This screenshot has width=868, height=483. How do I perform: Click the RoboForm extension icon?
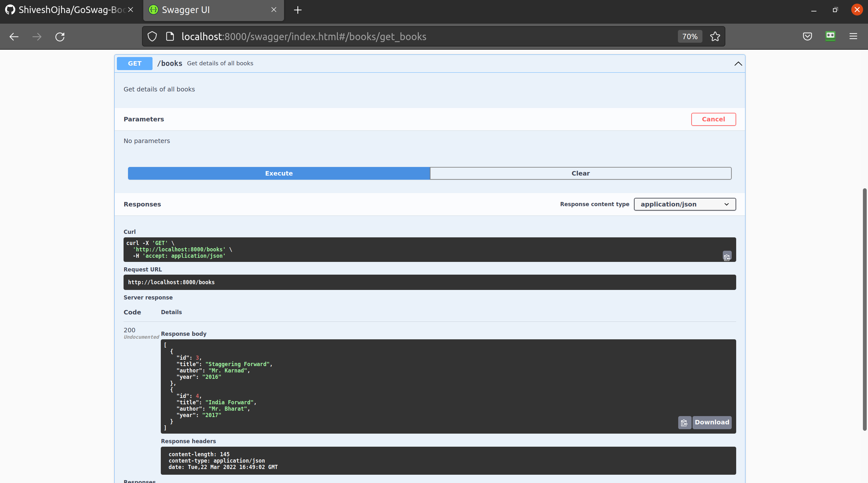point(830,36)
